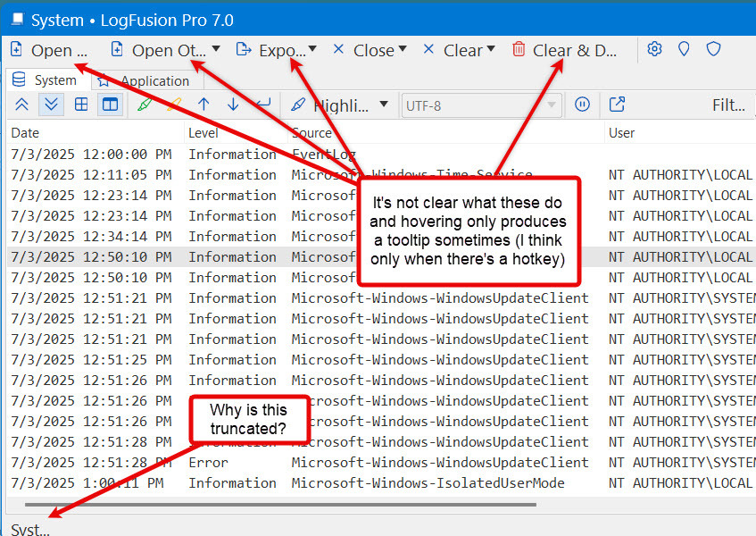This screenshot has height=536, width=756.
Task: Expand the Highli... dropdown arrow
Action: tap(384, 104)
